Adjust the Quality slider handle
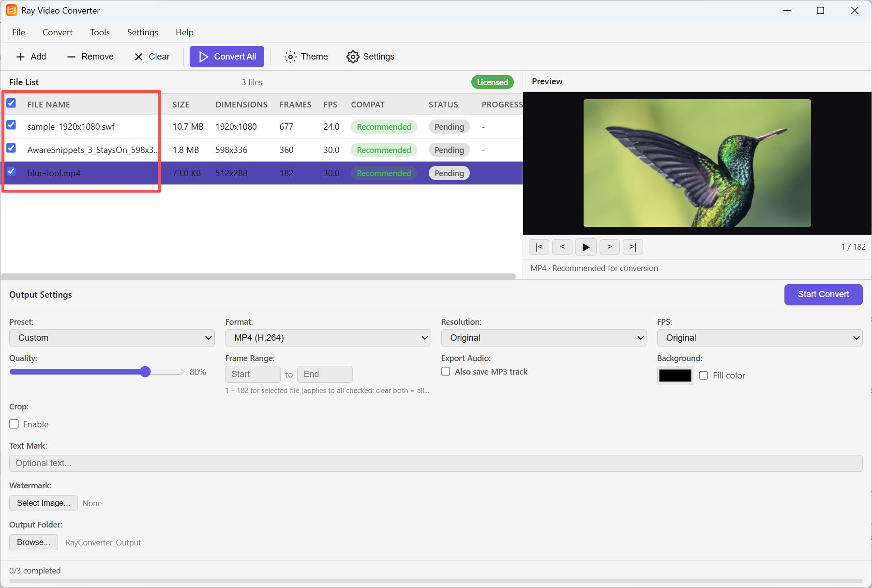The width and height of the screenshot is (872, 588). [x=145, y=372]
